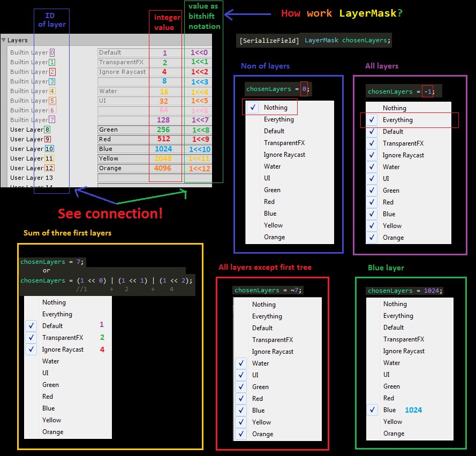
Task: Uncheck Red in 'All layers except first tree' menu
Action: (277, 399)
